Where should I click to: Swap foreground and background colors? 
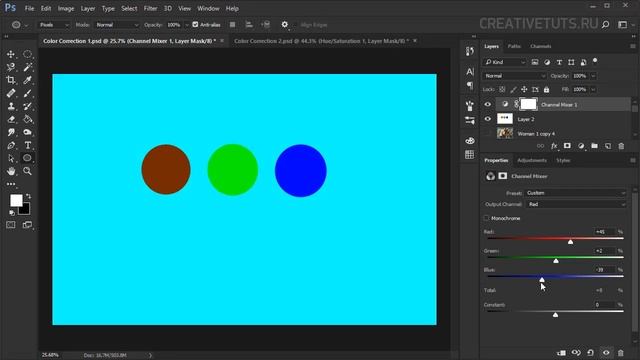[29, 196]
